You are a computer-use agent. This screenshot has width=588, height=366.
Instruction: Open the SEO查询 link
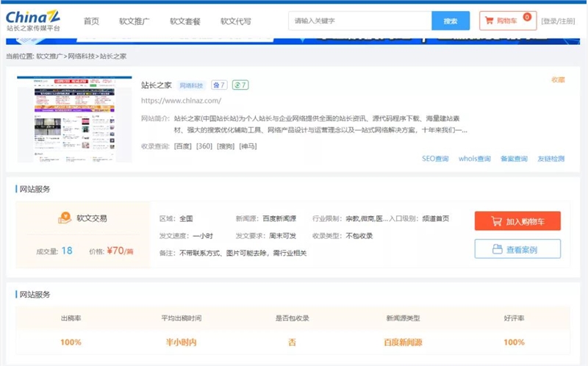point(435,159)
